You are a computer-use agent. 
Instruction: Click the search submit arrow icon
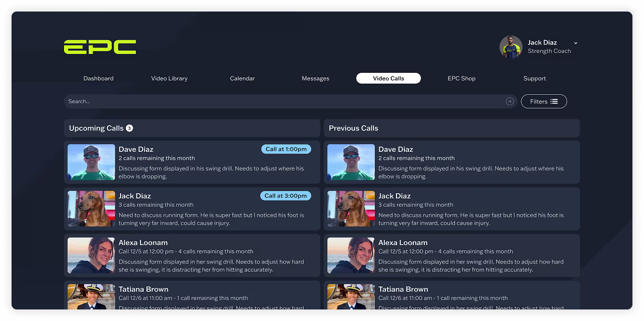pos(509,101)
